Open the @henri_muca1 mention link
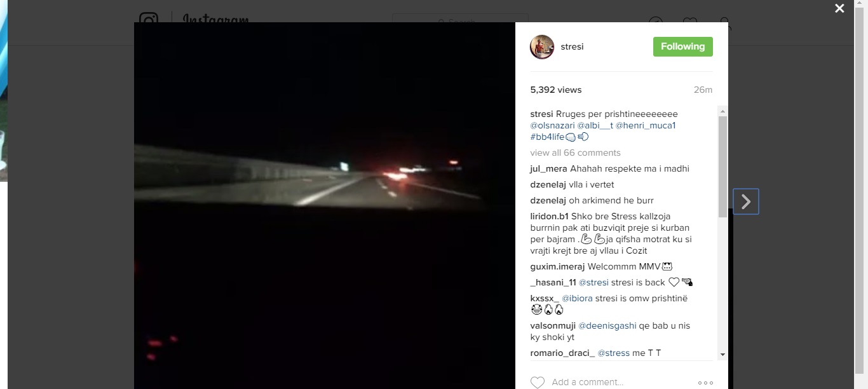The width and height of the screenshot is (868, 389). pyautogui.click(x=646, y=125)
